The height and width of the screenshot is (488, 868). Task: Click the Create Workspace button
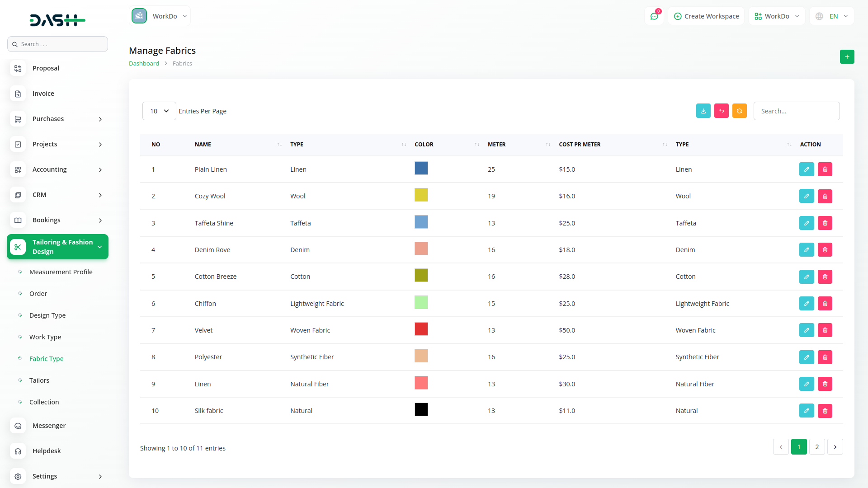(x=706, y=16)
